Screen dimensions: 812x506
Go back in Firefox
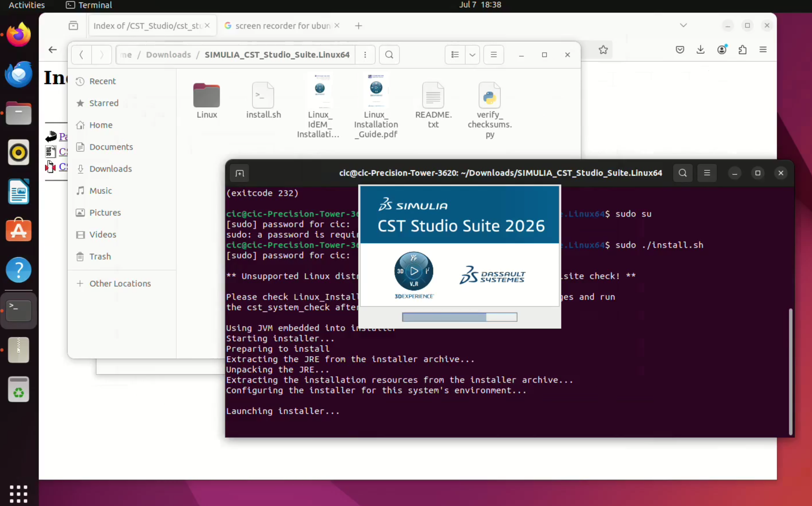point(52,50)
